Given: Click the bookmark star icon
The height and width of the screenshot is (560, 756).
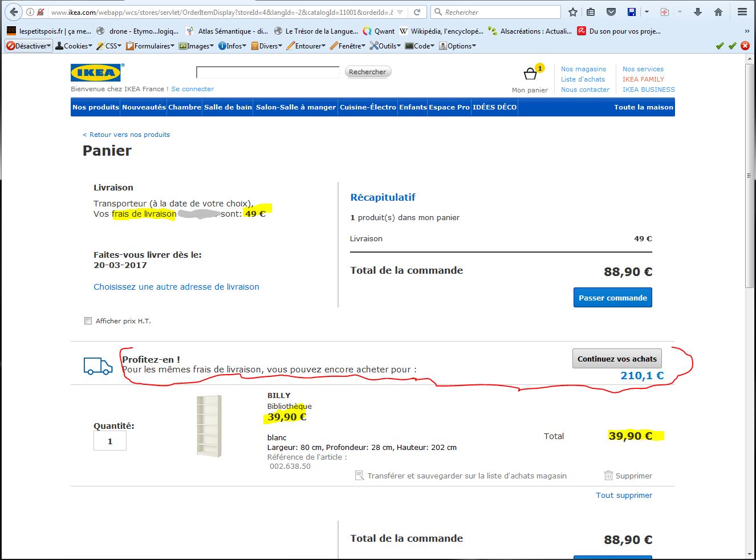Looking at the screenshot, I should tap(573, 12).
